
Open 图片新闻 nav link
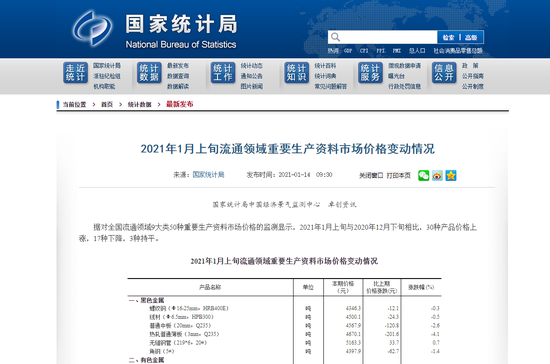[251, 86]
